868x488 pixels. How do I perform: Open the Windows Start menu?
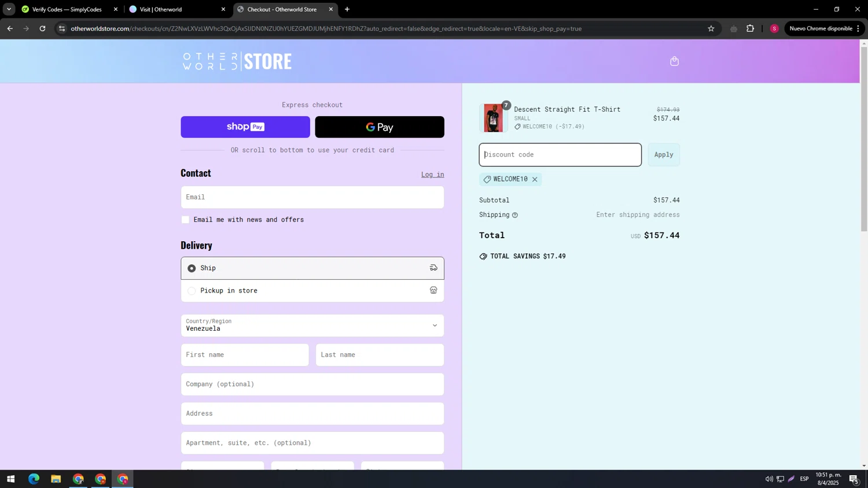[10, 479]
